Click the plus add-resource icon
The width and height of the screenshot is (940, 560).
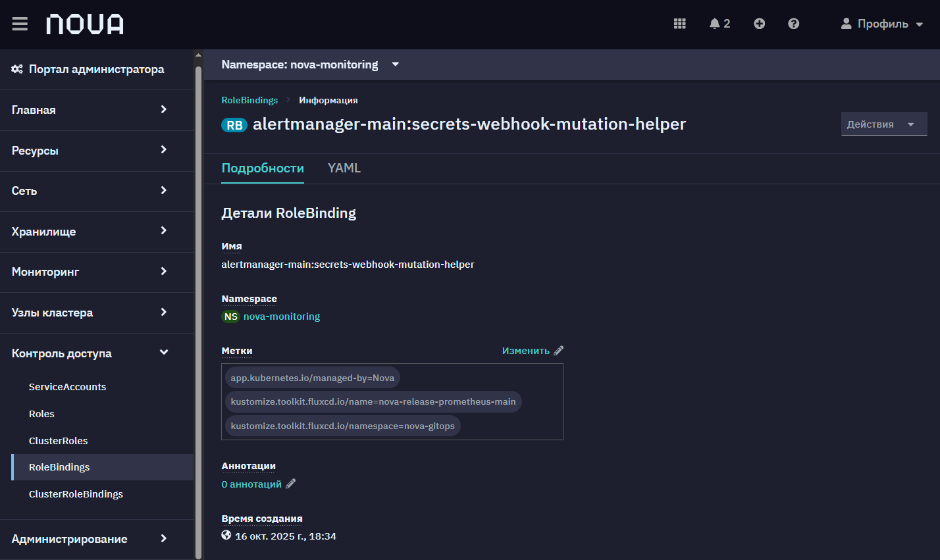760,24
